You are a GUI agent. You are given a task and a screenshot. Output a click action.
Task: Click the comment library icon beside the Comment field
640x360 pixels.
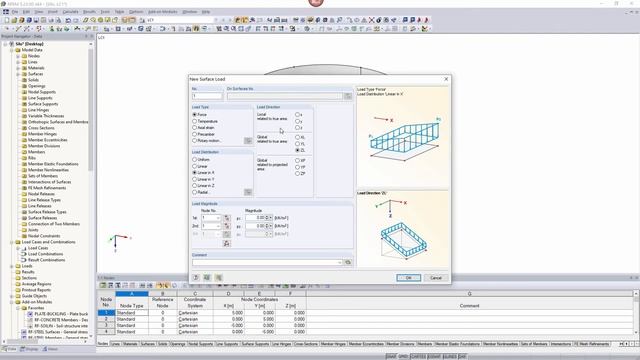348,262
